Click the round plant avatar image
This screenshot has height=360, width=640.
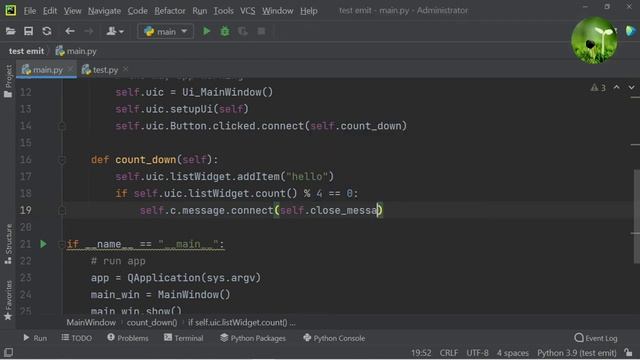594,40
